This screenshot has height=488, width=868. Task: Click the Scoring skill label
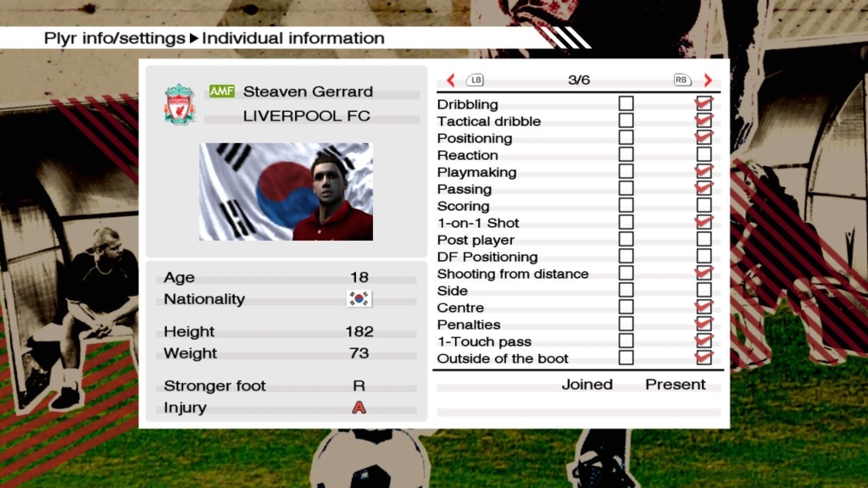pyautogui.click(x=464, y=207)
